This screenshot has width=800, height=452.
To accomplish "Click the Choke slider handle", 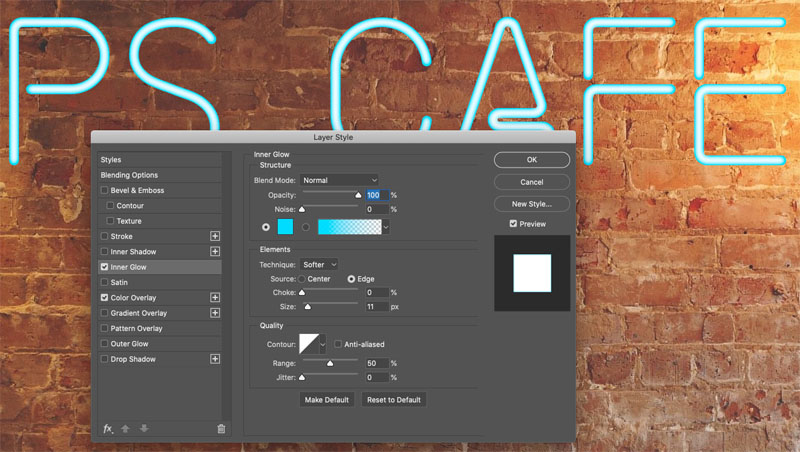I will [x=302, y=292].
